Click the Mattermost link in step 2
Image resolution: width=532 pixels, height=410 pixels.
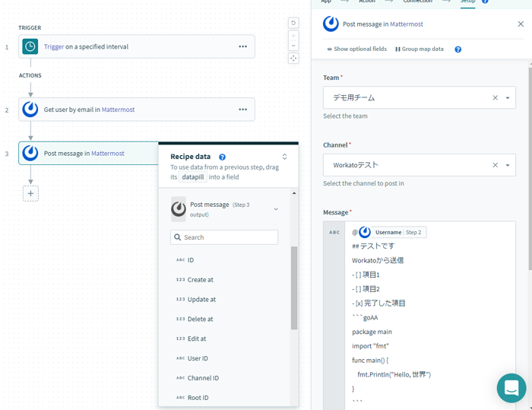point(118,110)
